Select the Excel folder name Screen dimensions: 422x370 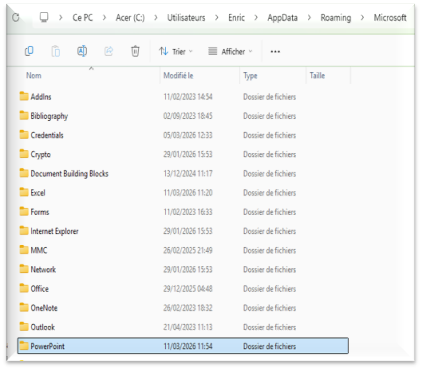click(x=38, y=193)
